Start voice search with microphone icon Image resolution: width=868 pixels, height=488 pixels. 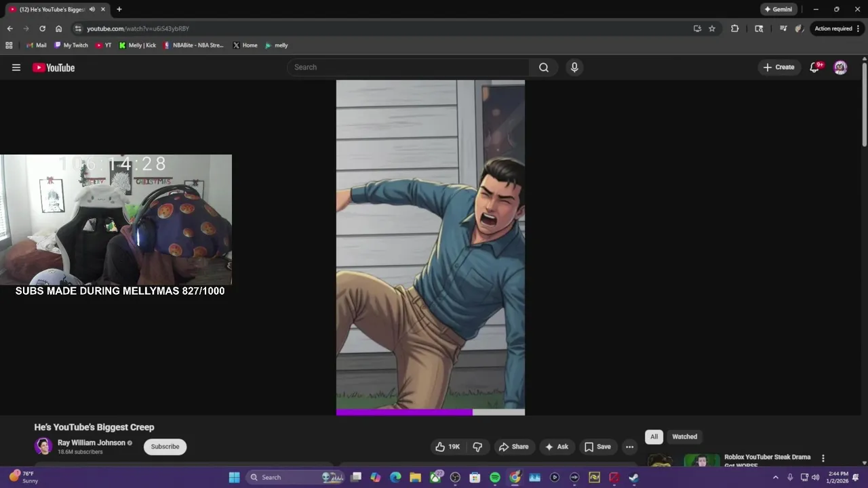tap(574, 67)
